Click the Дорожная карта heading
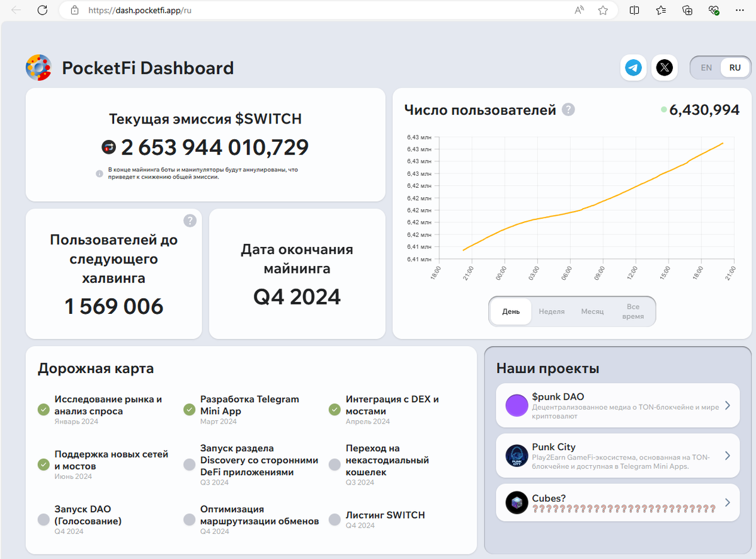This screenshot has width=756, height=559. pyautogui.click(x=96, y=368)
